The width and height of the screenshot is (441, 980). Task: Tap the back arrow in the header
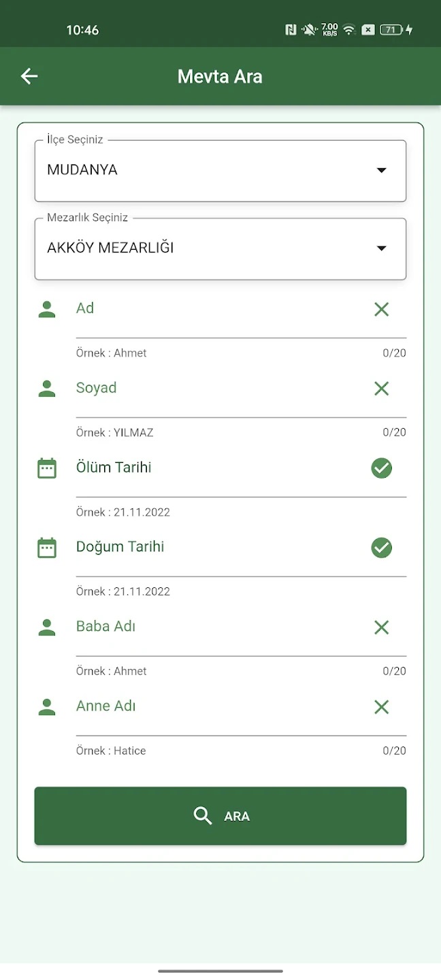click(29, 76)
